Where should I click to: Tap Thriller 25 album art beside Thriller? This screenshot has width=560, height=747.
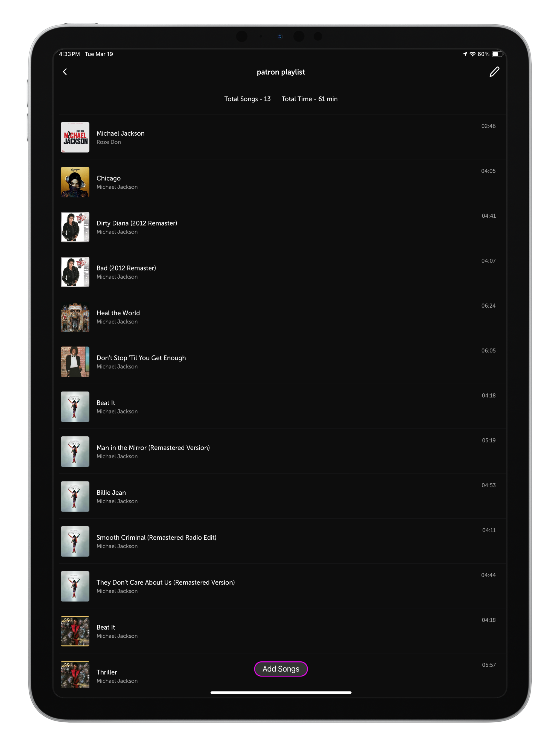[75, 675]
